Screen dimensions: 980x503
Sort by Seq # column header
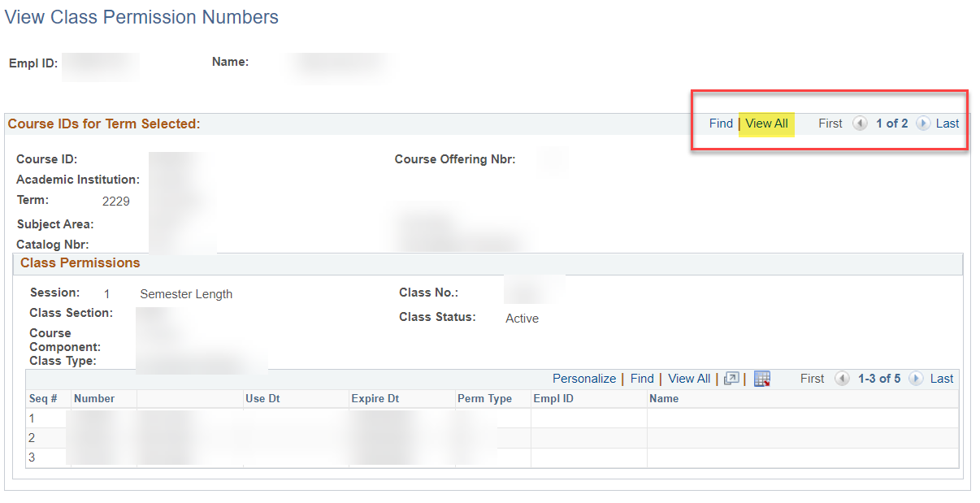[x=43, y=398]
